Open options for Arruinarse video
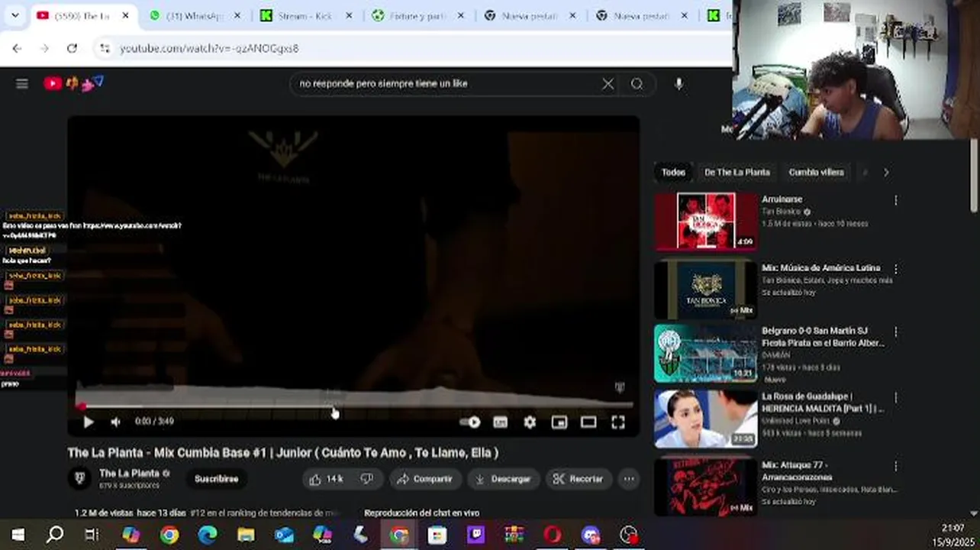Viewport: 980px width, 550px height. click(895, 201)
